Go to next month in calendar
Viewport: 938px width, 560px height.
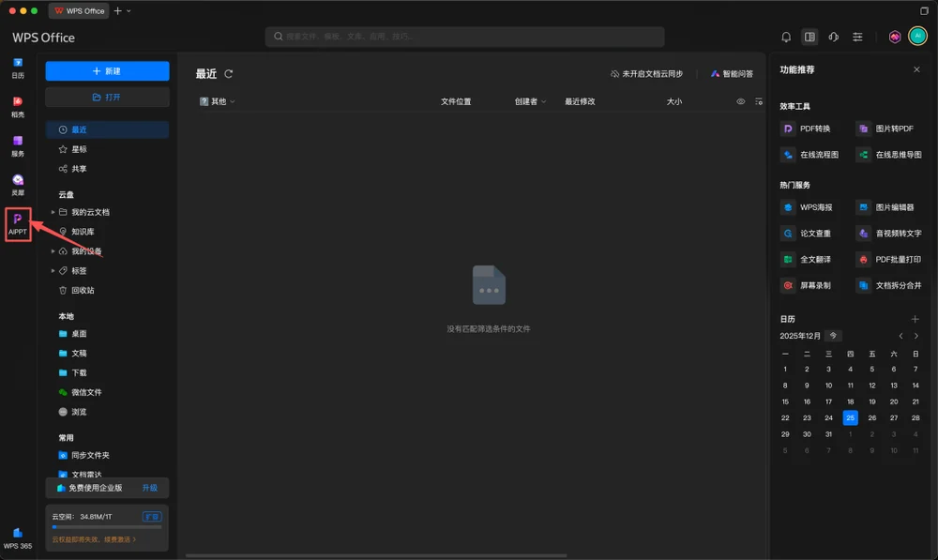(915, 336)
